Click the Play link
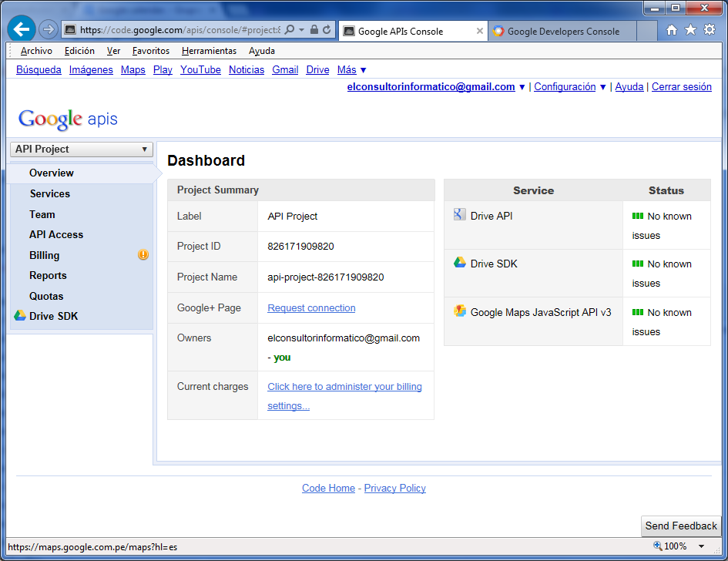 click(x=163, y=69)
